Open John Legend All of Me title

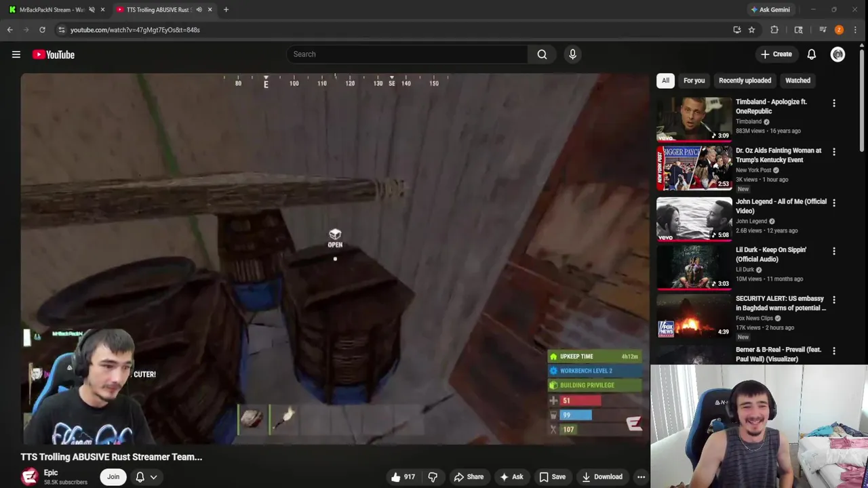pyautogui.click(x=781, y=206)
